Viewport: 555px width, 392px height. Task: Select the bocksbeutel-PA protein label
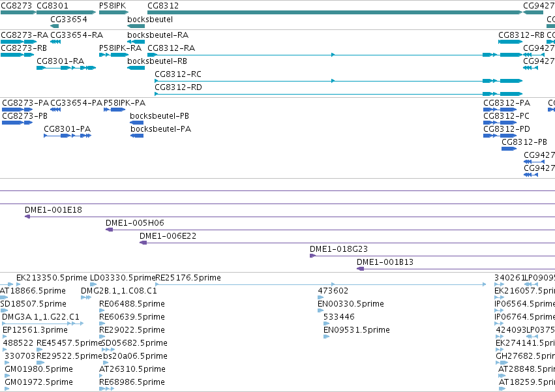point(160,129)
